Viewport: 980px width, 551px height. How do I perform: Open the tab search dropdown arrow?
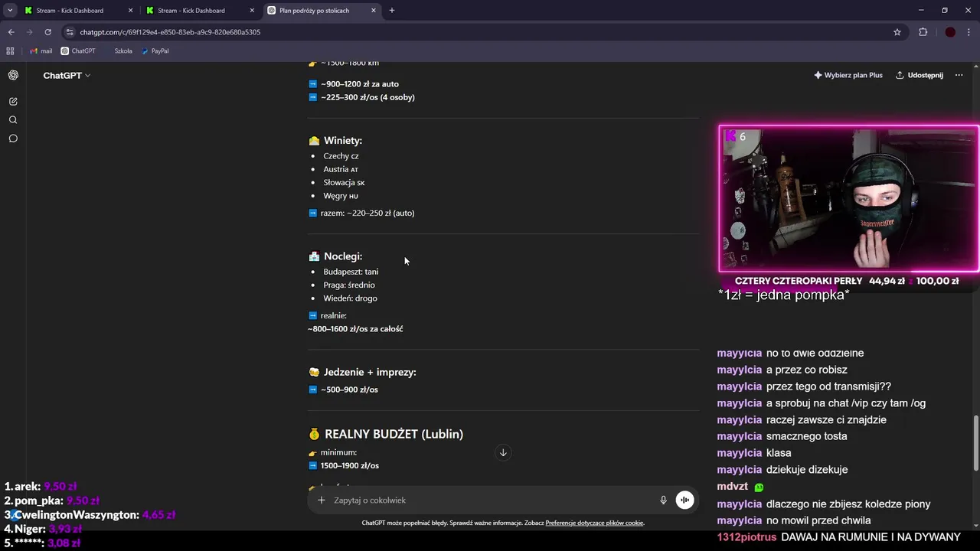pos(9,11)
